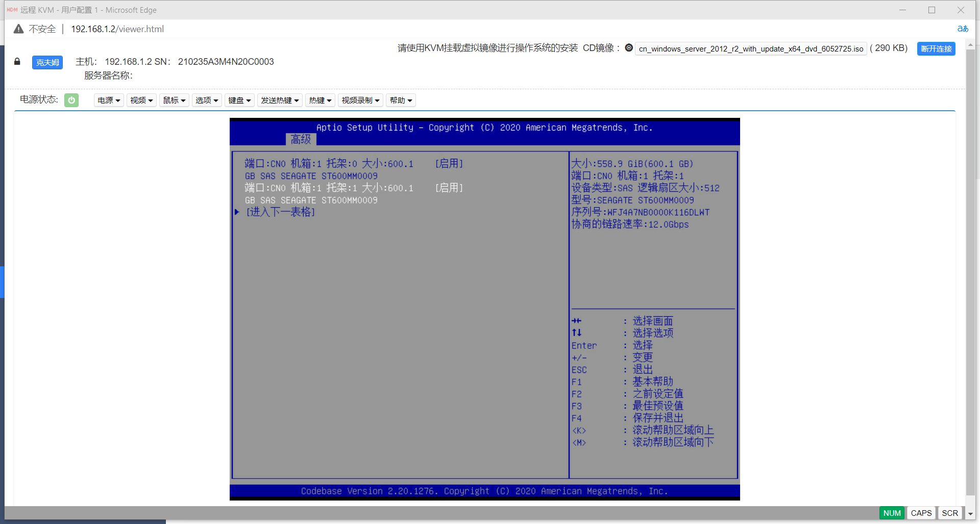Select the CD镜像 radio button
This screenshot has width=980, height=524.
(629, 48)
